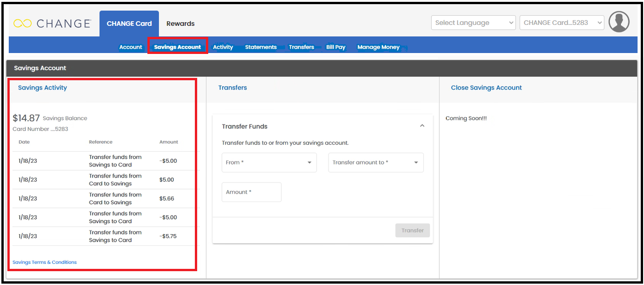Go to the Activity menu item
The image size is (644, 285).
coord(223,47)
